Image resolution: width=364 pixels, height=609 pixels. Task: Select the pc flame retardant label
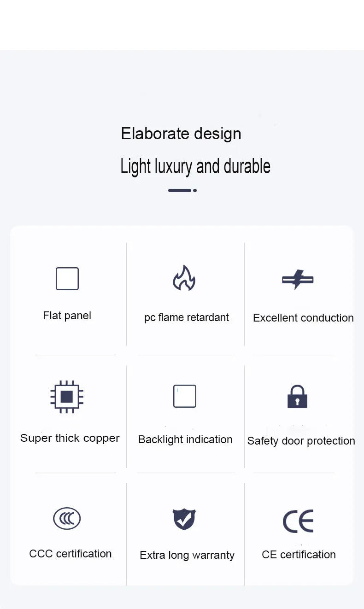pos(187,318)
